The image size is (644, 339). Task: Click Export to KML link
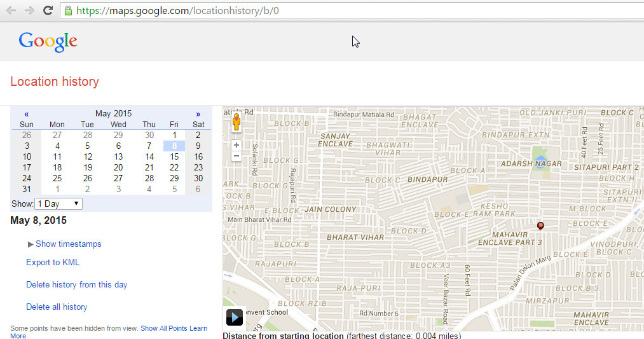[x=53, y=262]
